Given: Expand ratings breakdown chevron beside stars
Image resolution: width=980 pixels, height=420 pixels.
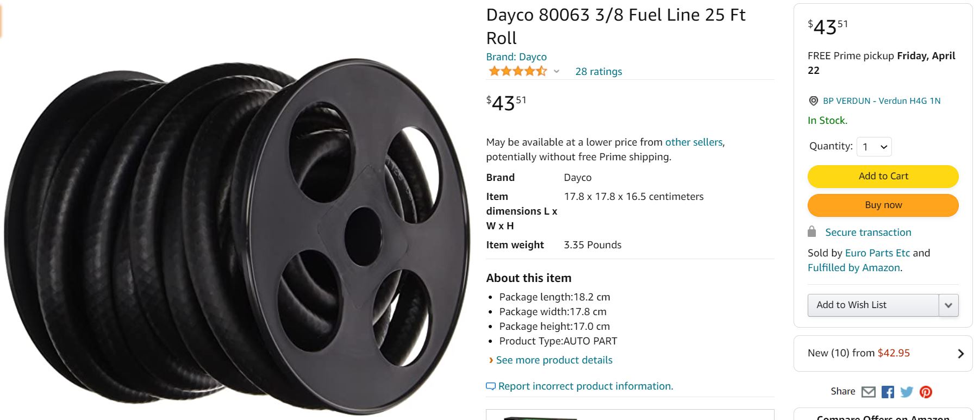Looking at the screenshot, I should (557, 71).
